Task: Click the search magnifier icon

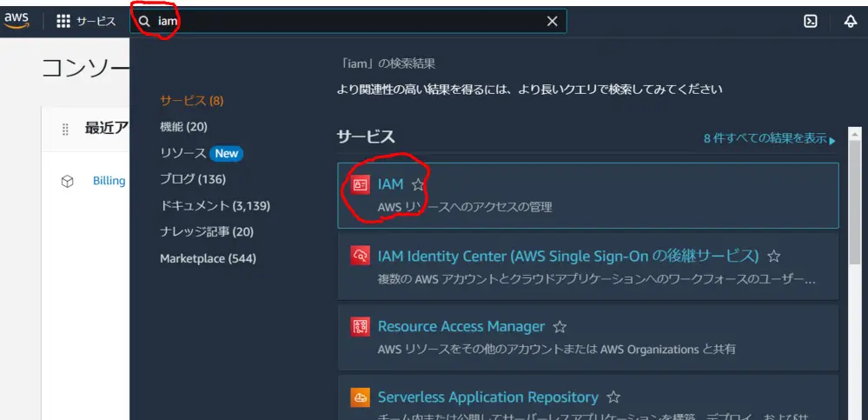Action: (144, 21)
